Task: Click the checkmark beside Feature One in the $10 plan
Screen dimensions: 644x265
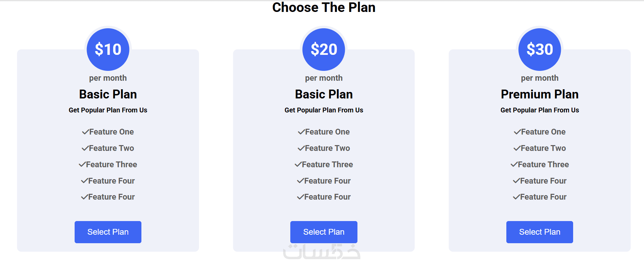Action: (86, 132)
